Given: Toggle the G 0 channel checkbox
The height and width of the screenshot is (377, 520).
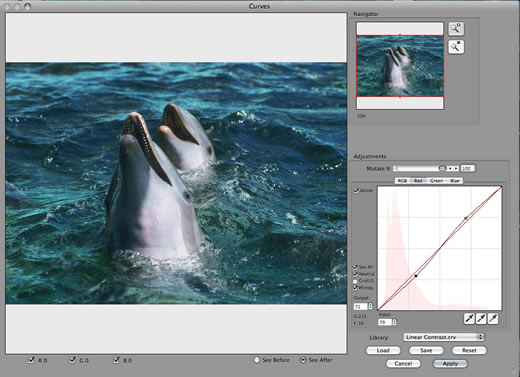Looking at the screenshot, I should [x=72, y=360].
